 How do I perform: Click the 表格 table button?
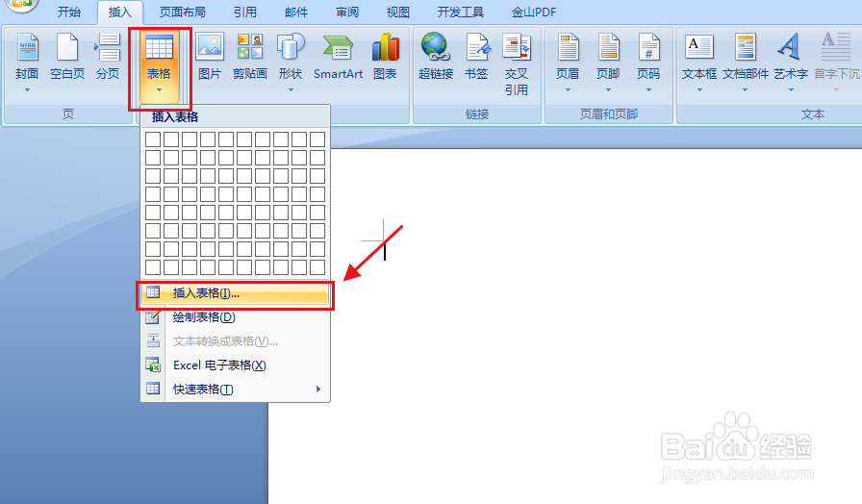click(159, 66)
